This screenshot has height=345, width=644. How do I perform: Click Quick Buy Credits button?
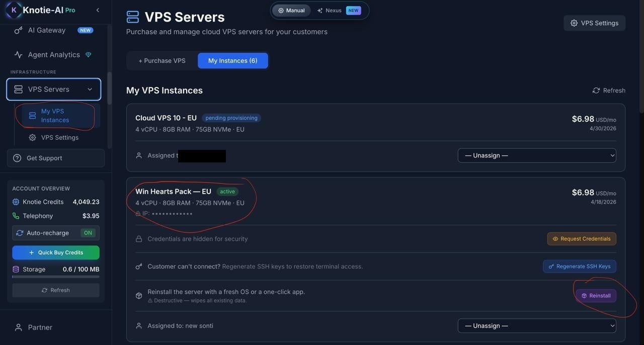[56, 252]
